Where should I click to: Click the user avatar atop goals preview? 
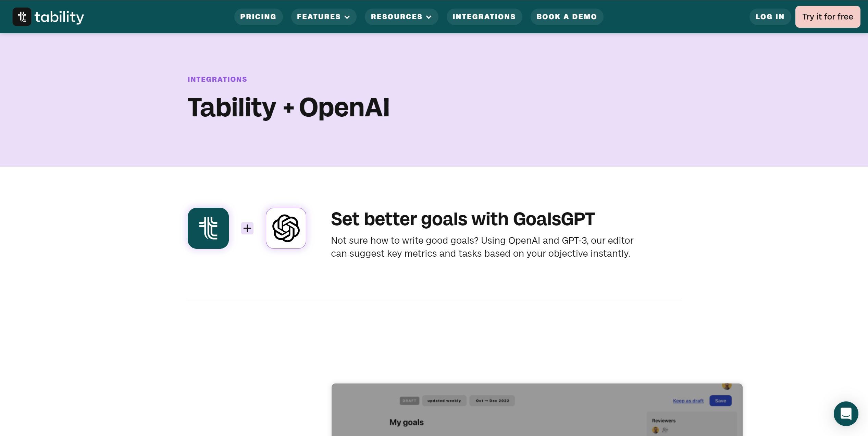click(727, 386)
